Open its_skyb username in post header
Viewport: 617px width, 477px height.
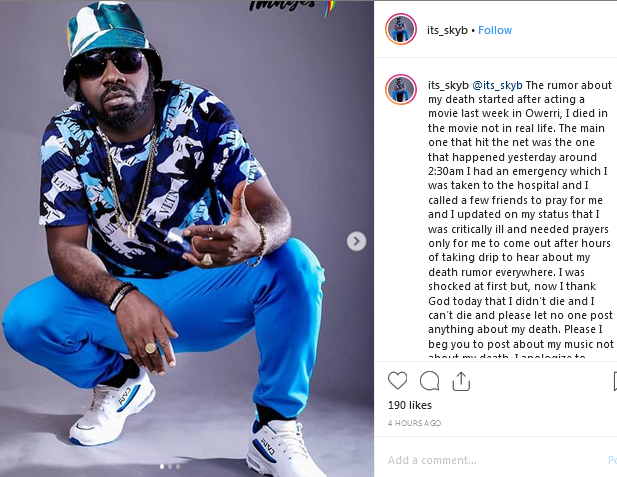coord(447,30)
